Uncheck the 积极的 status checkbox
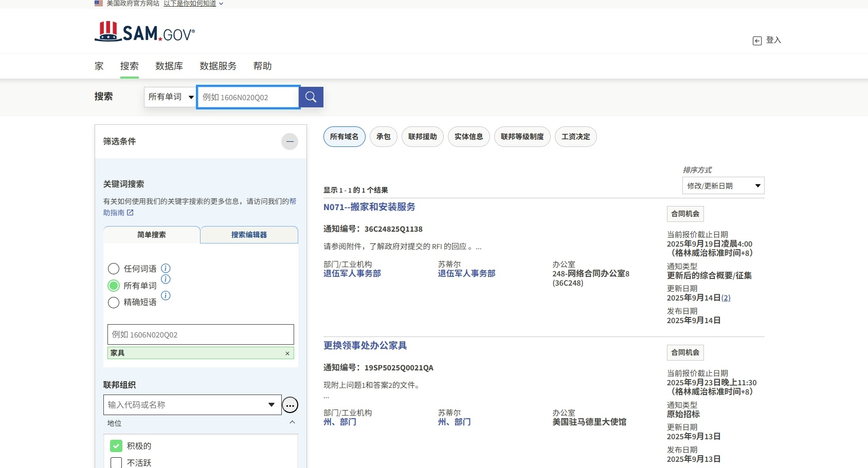The height and width of the screenshot is (468, 868). click(x=116, y=446)
